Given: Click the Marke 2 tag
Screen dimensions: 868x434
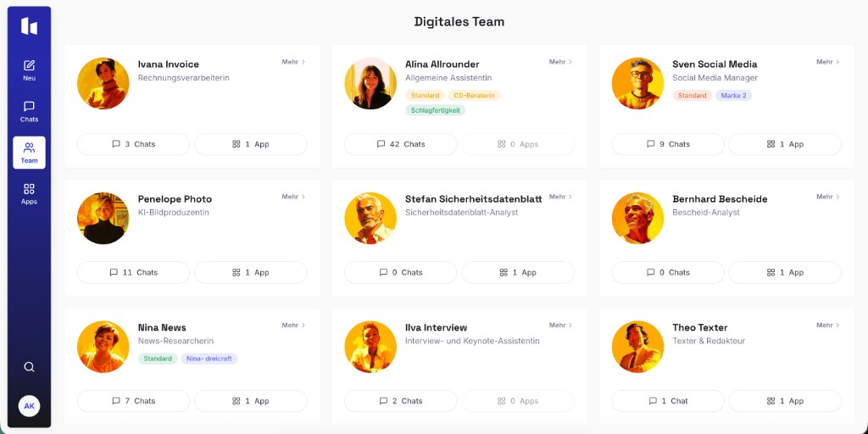Looking at the screenshot, I should pos(733,95).
